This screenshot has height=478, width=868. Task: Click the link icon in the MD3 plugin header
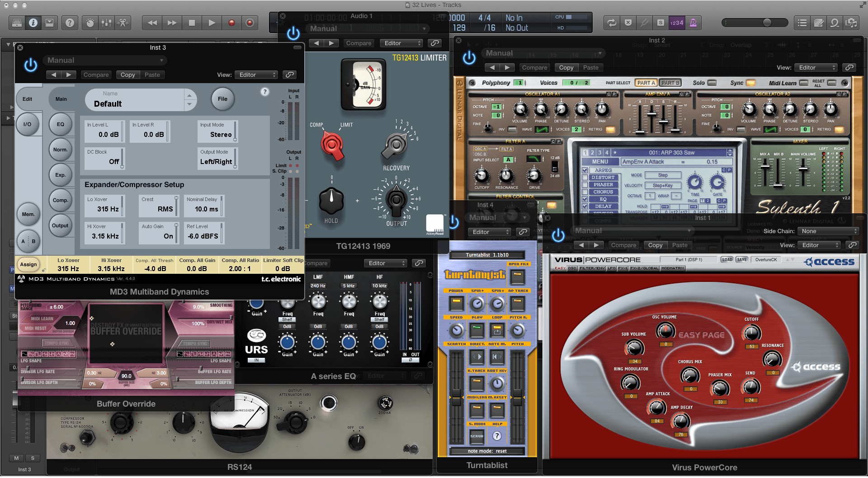[x=290, y=75]
